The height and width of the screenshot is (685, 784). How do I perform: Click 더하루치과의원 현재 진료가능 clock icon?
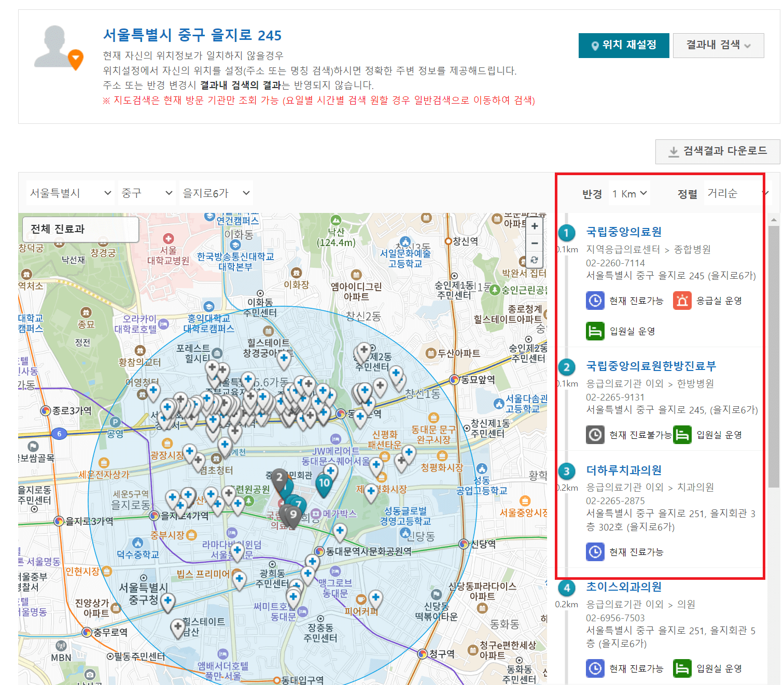click(x=595, y=552)
